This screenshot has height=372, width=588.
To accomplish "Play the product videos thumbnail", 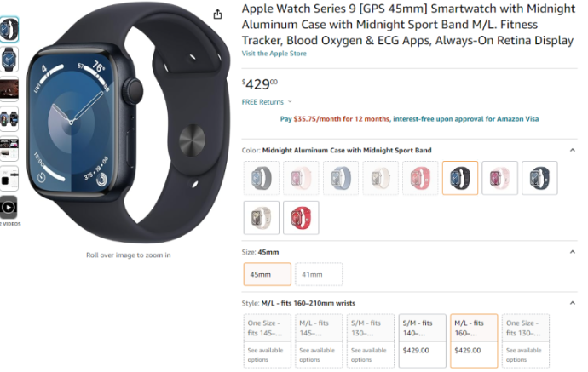I will 9,207.
